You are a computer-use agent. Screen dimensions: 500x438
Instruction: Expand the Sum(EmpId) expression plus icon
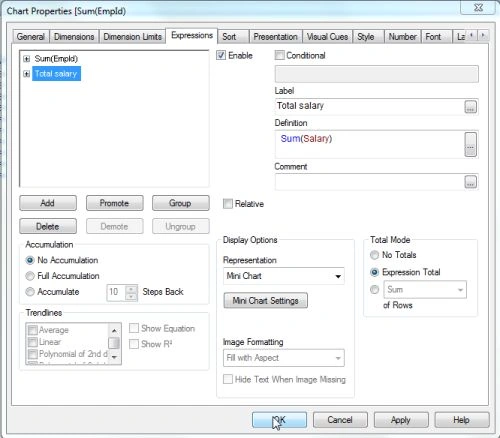pos(27,59)
